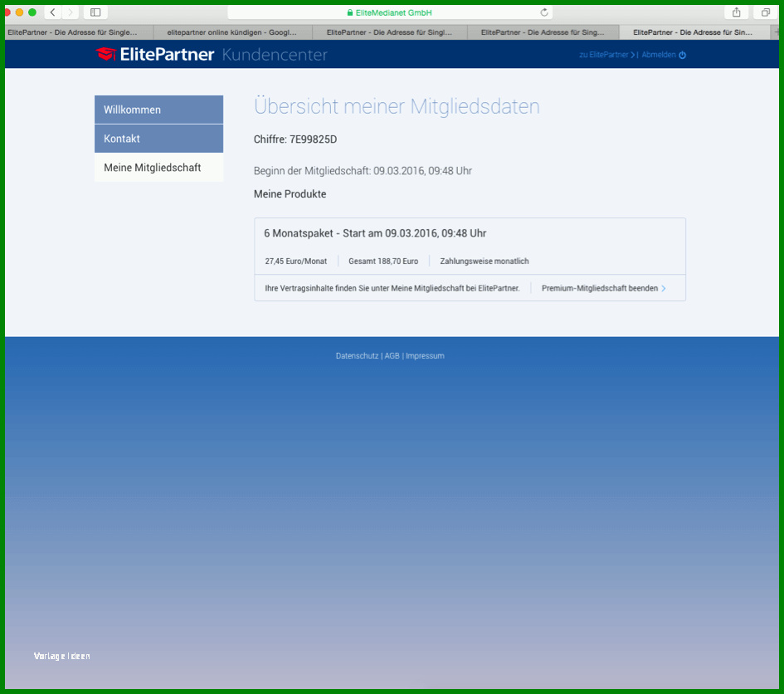Select active tab 'ElitePartner - Die Adresse für Sin...'
The width and height of the screenshot is (784, 694).
click(693, 32)
